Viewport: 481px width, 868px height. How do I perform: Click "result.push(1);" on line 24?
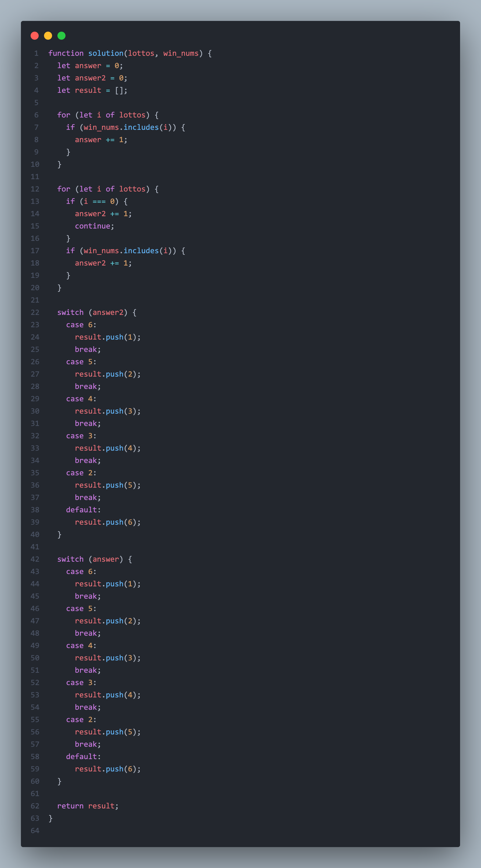pyautogui.click(x=108, y=337)
